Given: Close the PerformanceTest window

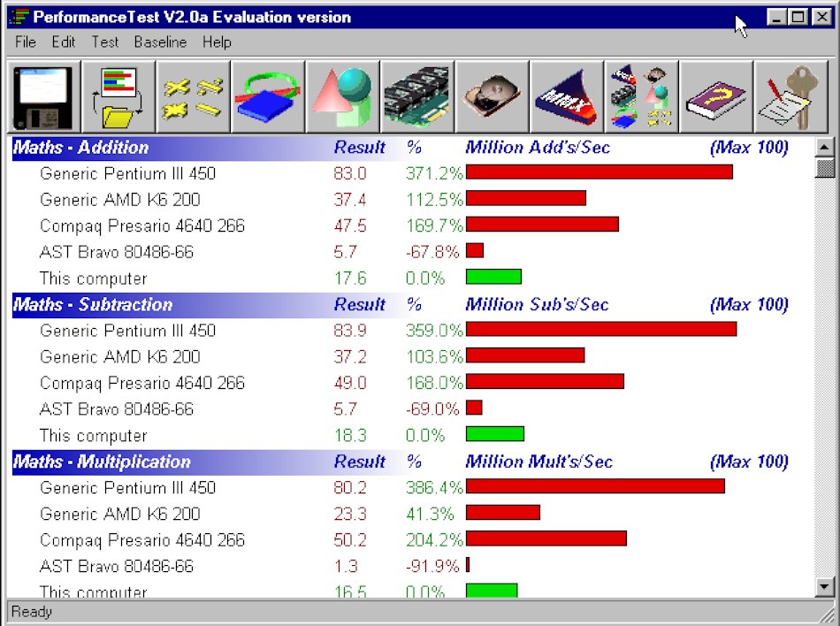Looking at the screenshot, I should pyautogui.click(x=821, y=17).
